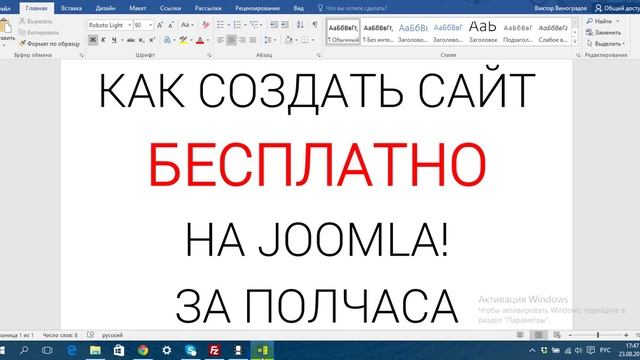Open underline style dropdown arrow

122,40
